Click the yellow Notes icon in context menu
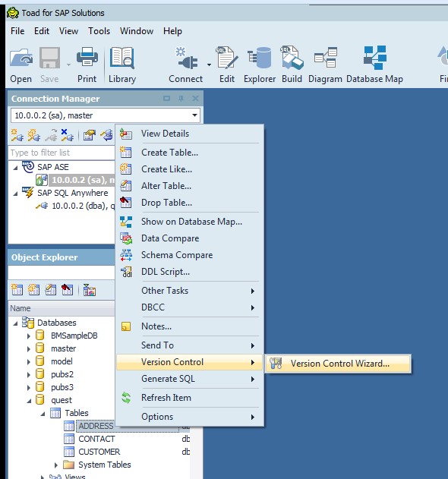This screenshot has width=448, height=479. tap(126, 326)
